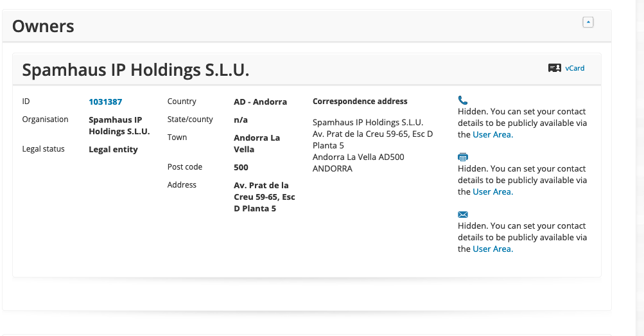Click the Andorra La Vella town value
Viewport: 644px width, 336px height.
257,144
